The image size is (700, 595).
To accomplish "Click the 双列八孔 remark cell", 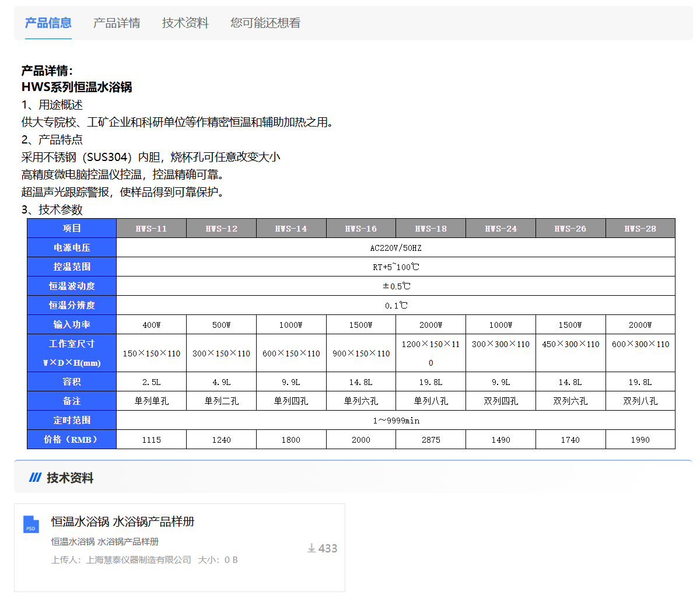I will click(x=640, y=401).
